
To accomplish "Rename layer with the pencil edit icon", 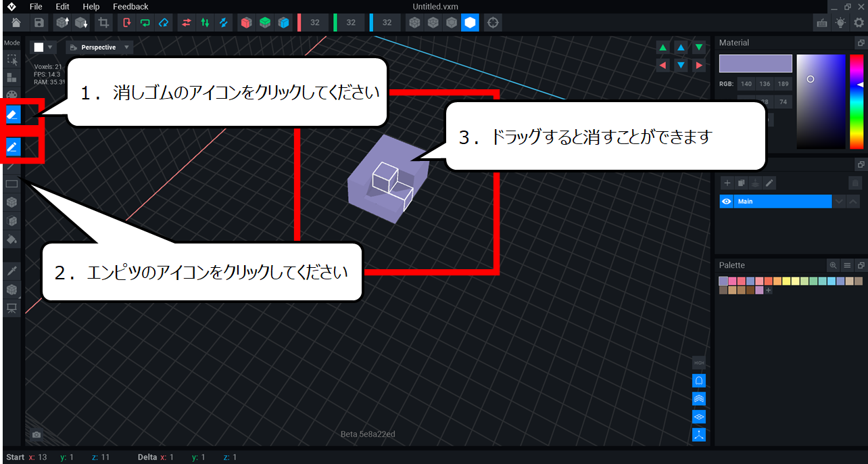I will (x=769, y=183).
